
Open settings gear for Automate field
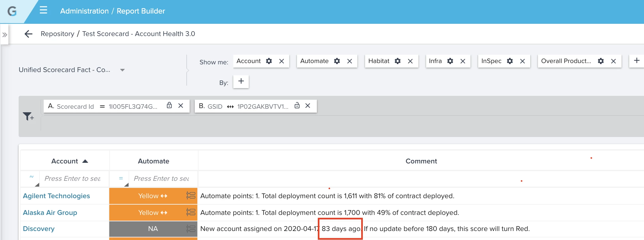click(337, 61)
